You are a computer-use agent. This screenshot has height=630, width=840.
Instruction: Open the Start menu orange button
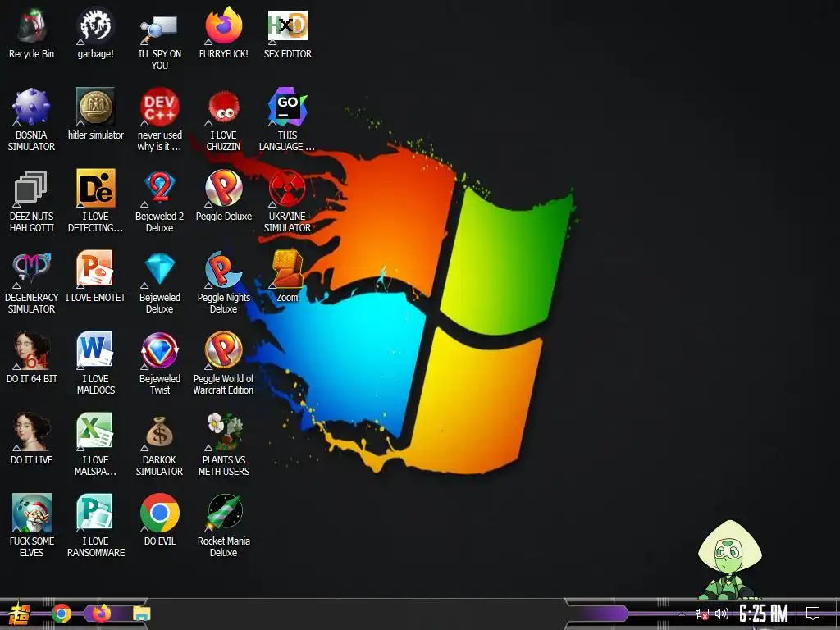tap(20, 614)
